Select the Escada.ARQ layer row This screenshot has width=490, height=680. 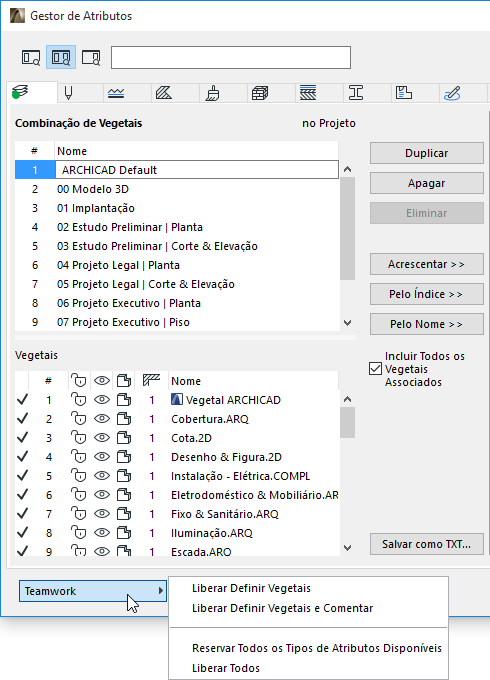point(177,551)
